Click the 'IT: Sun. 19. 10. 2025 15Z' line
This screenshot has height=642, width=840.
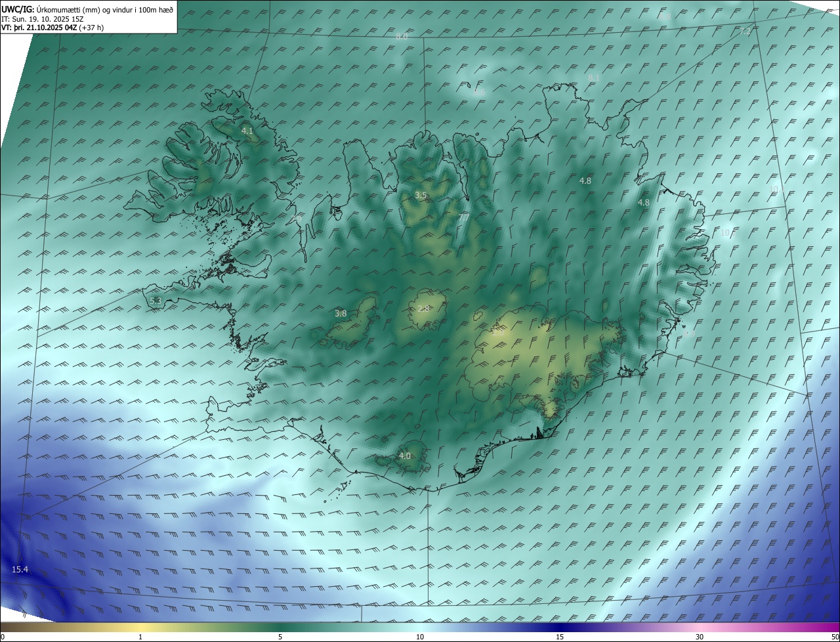(43, 18)
